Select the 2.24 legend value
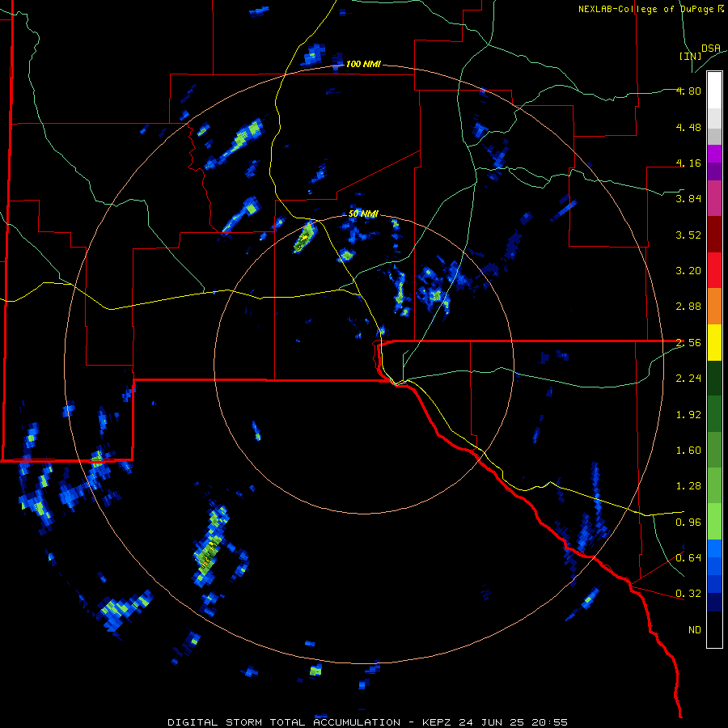This screenshot has height=728, width=728. pyautogui.click(x=688, y=379)
